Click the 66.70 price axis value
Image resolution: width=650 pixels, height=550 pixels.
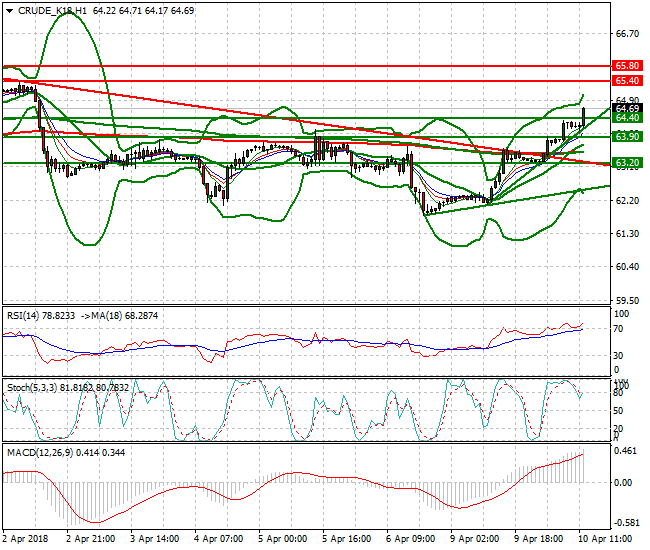(x=627, y=34)
